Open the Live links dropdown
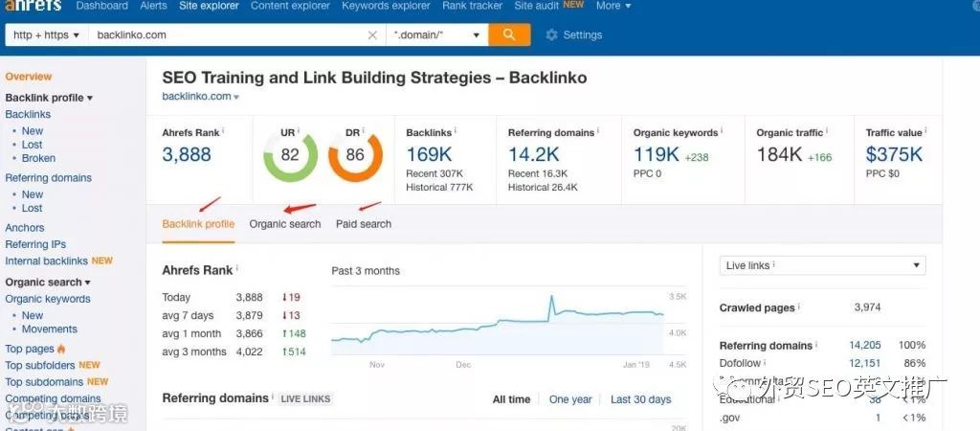The width and height of the screenshot is (980, 431). tap(822, 265)
